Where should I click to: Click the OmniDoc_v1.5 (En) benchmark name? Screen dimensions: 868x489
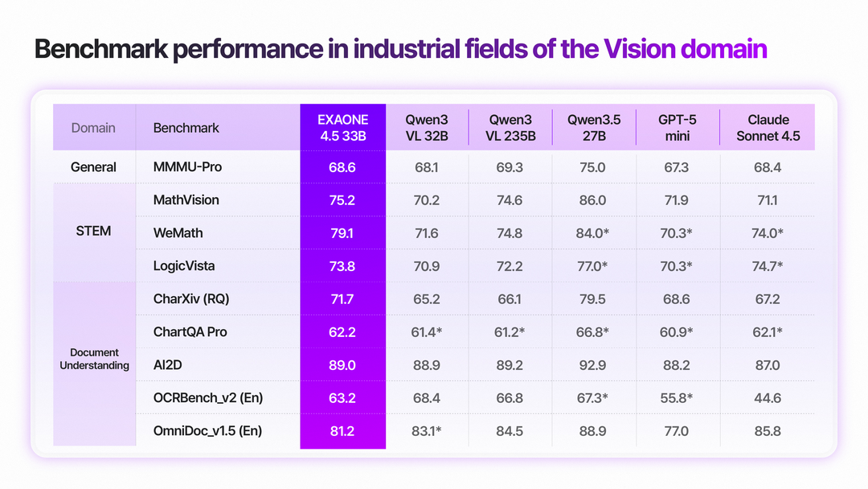tap(207, 431)
